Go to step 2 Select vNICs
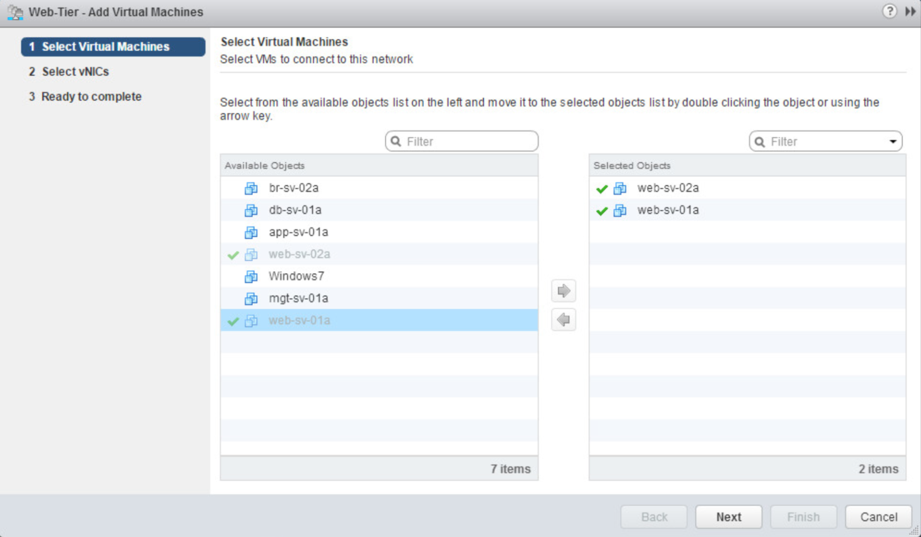 point(75,72)
